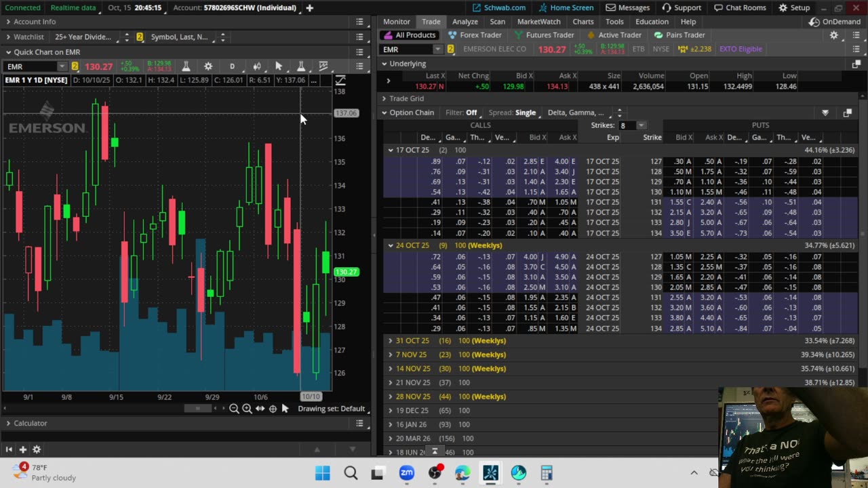Switch to the Monitor tab
868x488 pixels.
pos(396,22)
